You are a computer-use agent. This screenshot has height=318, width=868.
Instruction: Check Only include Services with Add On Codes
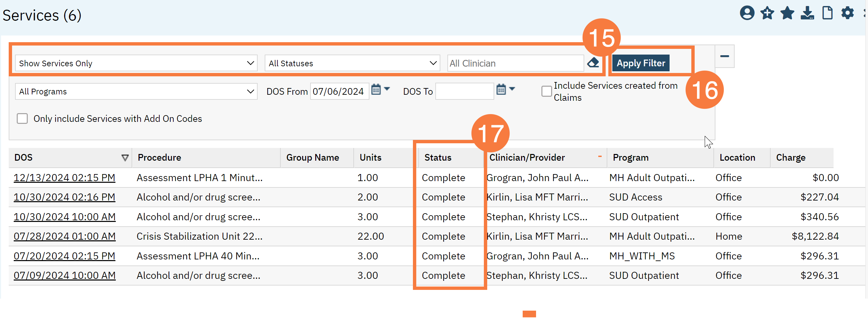tap(22, 119)
